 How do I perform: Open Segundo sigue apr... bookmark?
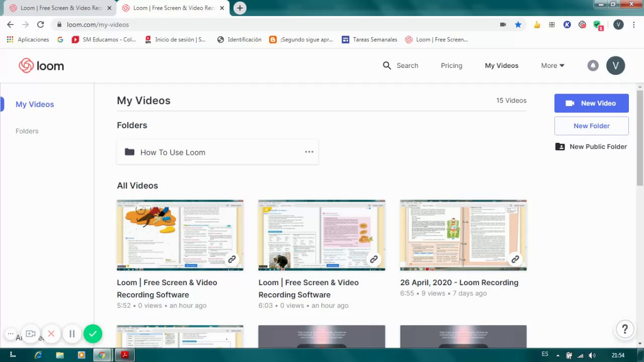click(x=301, y=39)
